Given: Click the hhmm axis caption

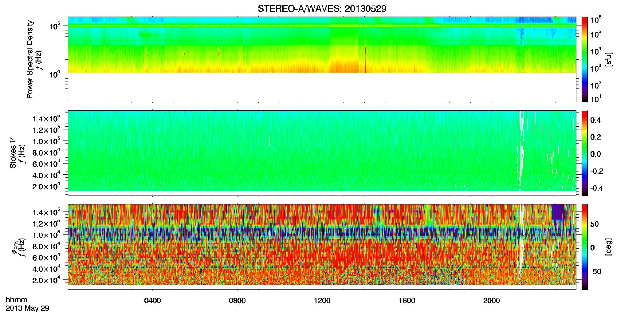Looking at the screenshot, I should [17, 300].
